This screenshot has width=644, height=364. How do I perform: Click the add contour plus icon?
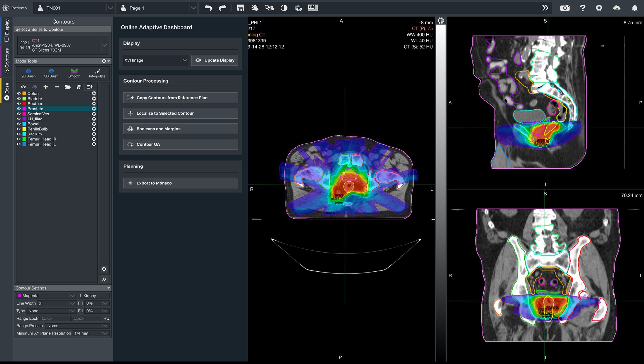pos(46,87)
